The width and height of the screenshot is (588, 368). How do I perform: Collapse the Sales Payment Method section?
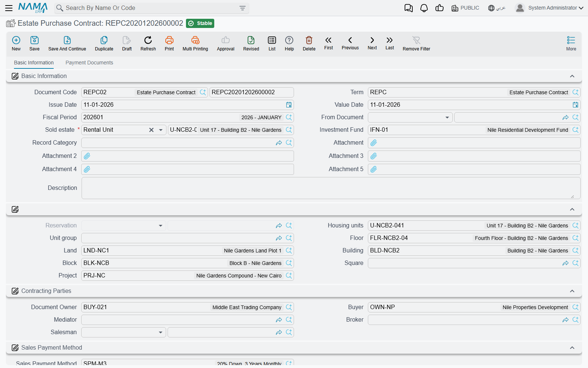pyautogui.click(x=572, y=348)
